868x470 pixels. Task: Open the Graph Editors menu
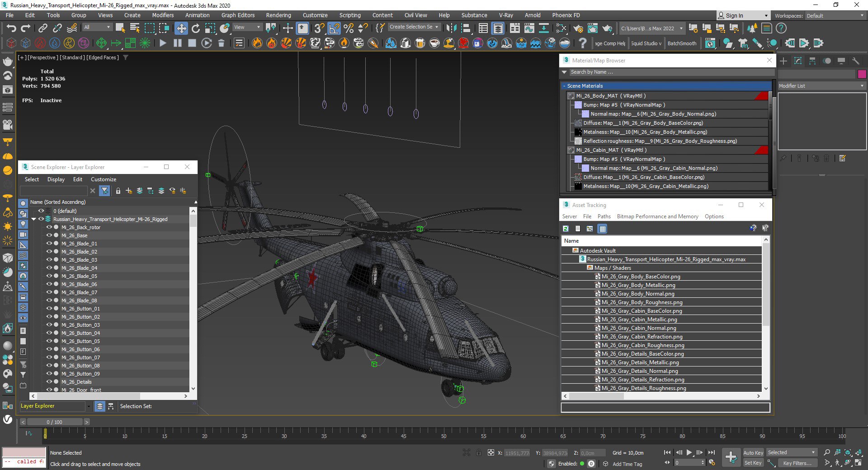coord(238,15)
